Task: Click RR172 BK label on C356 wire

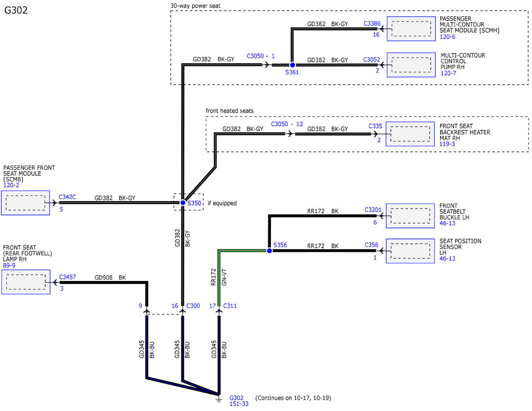Action: coord(323,246)
